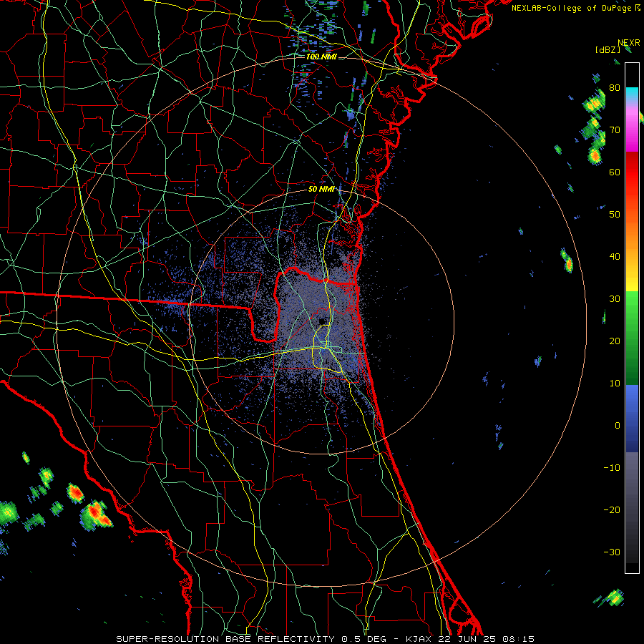The width and height of the screenshot is (644, 644).
Task: Click the 30 value on the dBZ scale
Action: tap(615, 298)
